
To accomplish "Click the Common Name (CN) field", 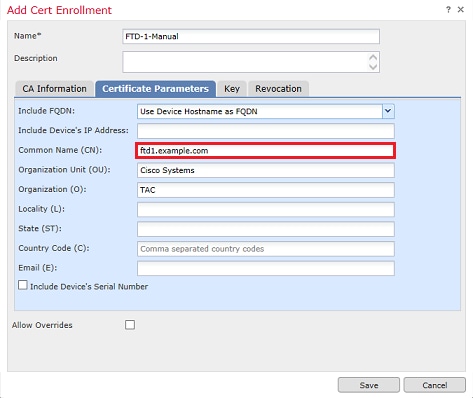I will [x=266, y=151].
